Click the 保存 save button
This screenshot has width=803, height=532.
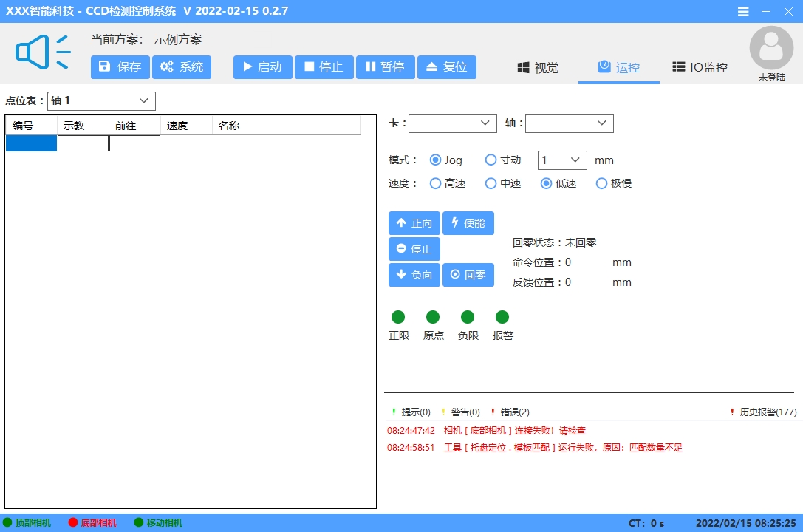pos(120,67)
